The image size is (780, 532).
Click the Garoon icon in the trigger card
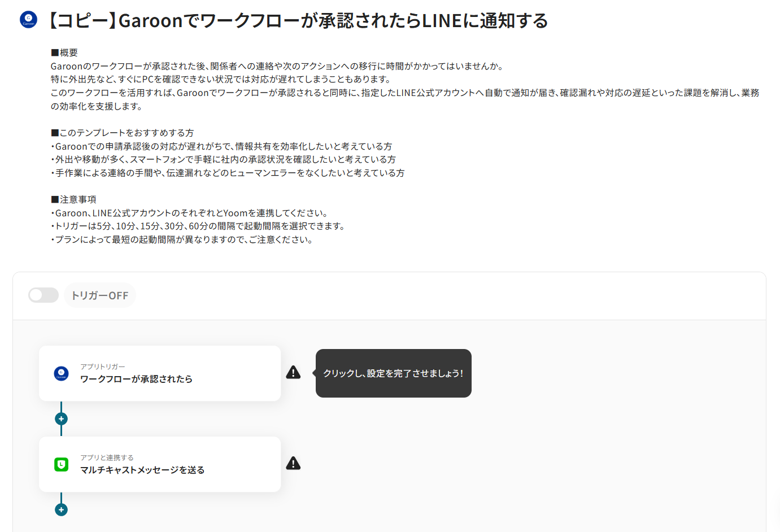[x=61, y=373]
